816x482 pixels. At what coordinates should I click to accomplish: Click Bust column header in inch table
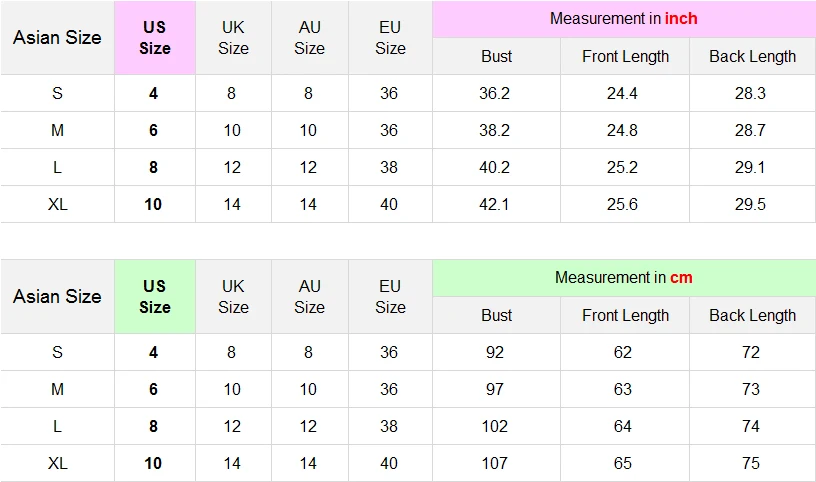[x=496, y=56]
